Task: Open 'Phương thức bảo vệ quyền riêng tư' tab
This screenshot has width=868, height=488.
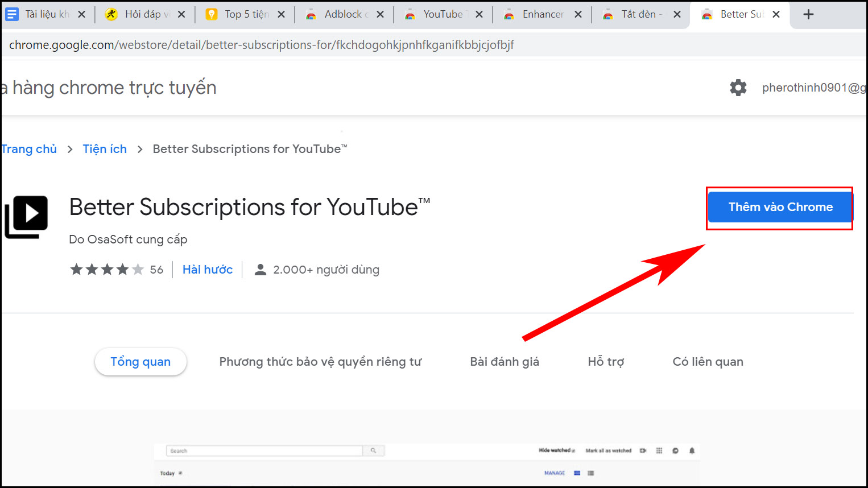Action: [x=320, y=362]
